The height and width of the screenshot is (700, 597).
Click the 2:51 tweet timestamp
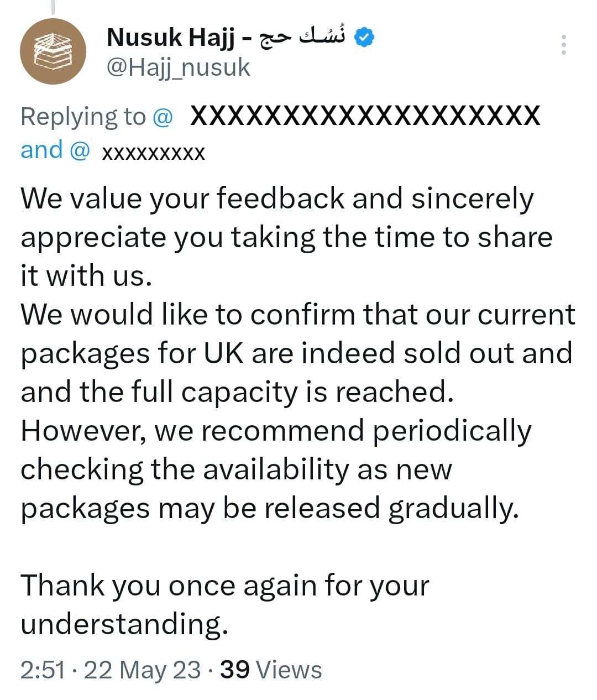[x=43, y=670]
